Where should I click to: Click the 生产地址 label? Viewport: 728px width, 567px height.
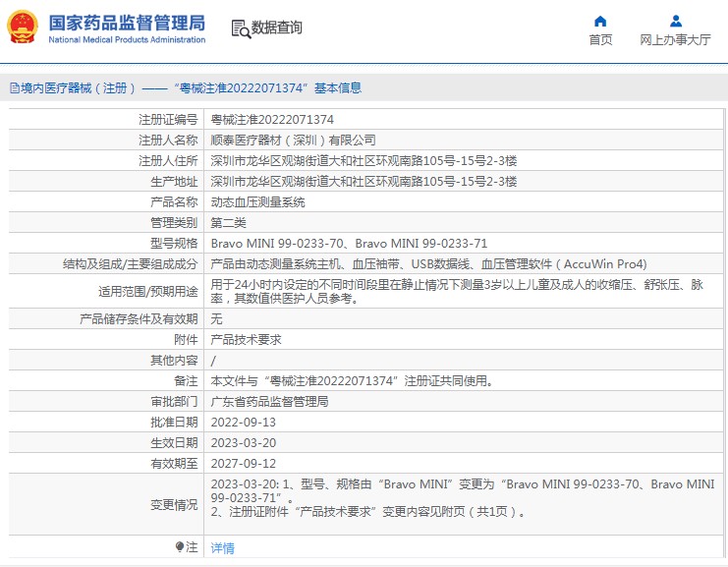click(174, 182)
